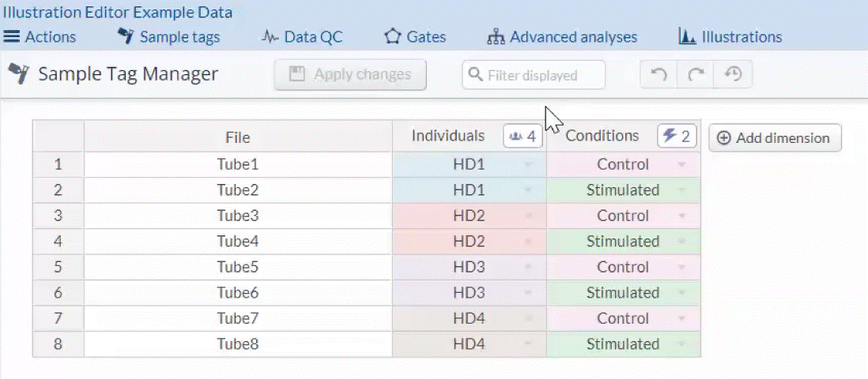868x379 pixels.
Task: Click the undo arrow icon
Action: tap(659, 75)
